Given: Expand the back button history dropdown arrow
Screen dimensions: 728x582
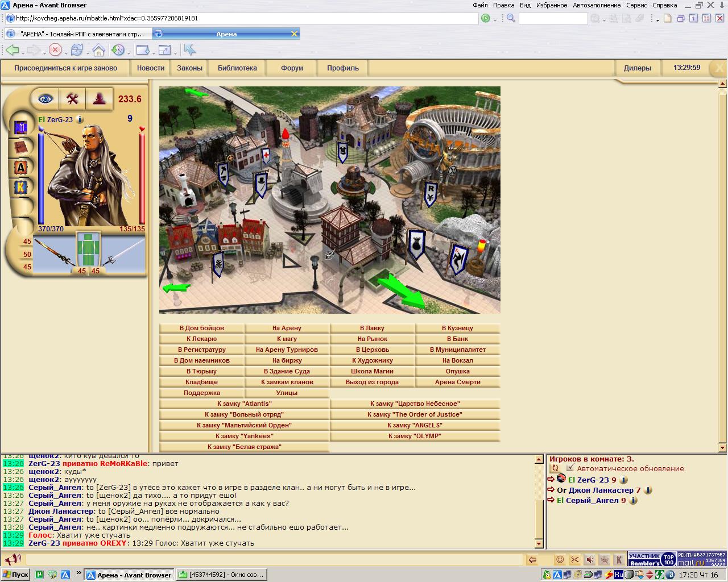Looking at the screenshot, I should 23,53.
